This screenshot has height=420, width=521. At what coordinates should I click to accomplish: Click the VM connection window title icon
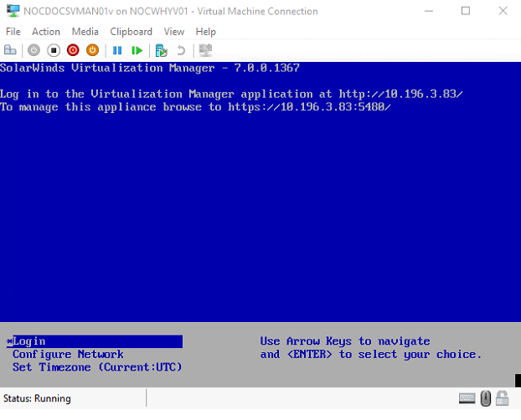pos(13,11)
